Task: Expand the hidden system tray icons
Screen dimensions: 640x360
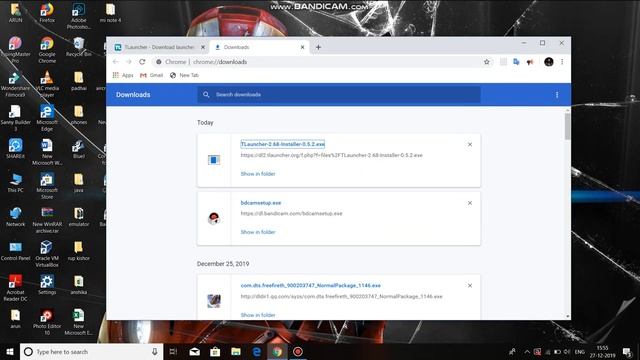Action: [527, 351]
